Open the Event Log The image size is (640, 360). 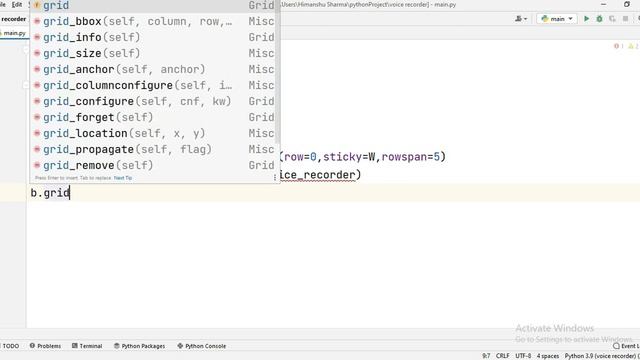(626, 346)
